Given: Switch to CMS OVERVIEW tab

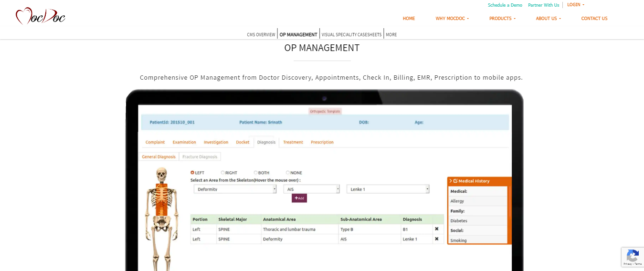Looking at the screenshot, I should 261,35.
